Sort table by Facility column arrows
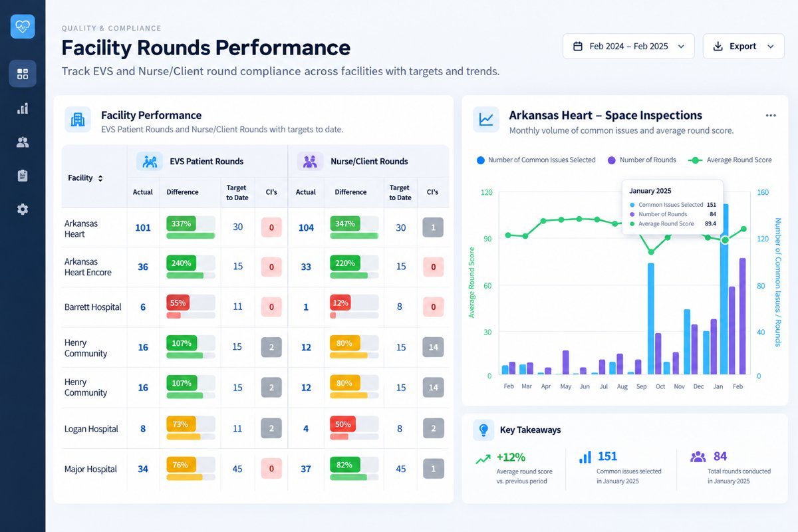 100,178
